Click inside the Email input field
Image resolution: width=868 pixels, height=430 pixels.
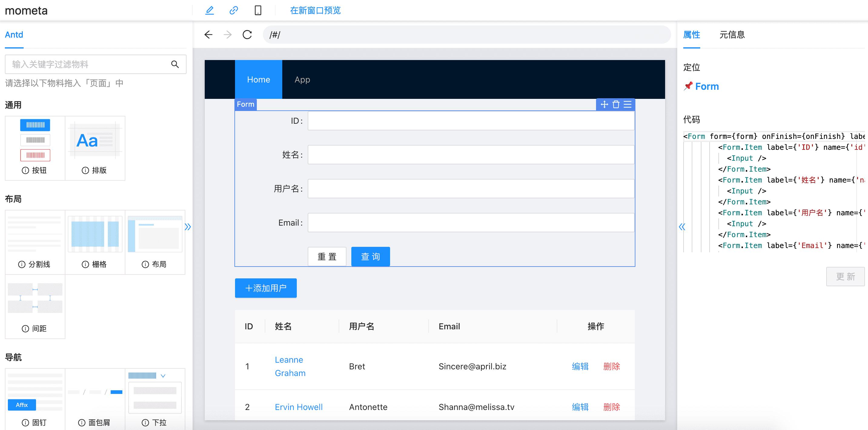[470, 222]
